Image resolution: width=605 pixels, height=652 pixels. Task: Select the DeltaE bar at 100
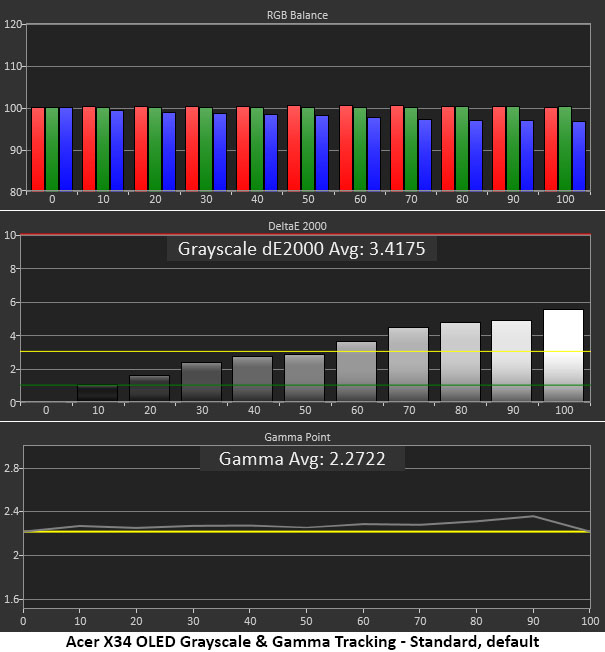[x=563, y=356]
